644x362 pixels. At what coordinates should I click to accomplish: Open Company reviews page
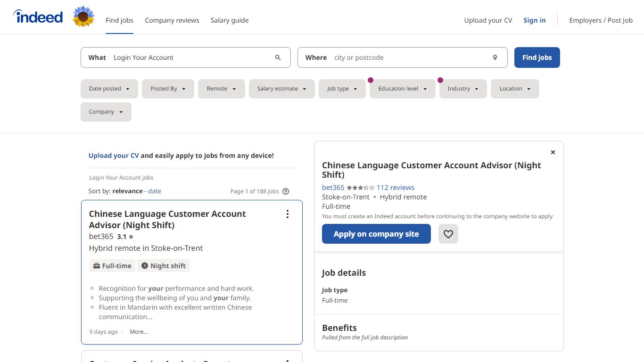pyautogui.click(x=172, y=20)
